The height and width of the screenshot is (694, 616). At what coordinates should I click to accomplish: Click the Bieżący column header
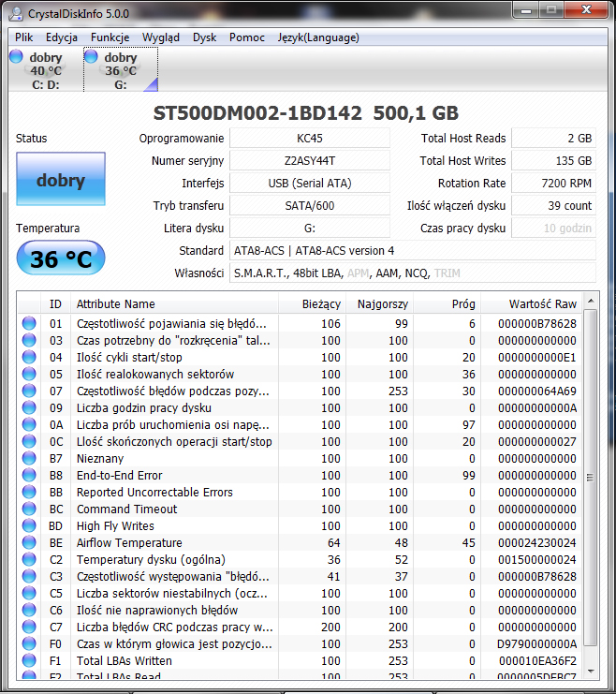tap(312, 304)
